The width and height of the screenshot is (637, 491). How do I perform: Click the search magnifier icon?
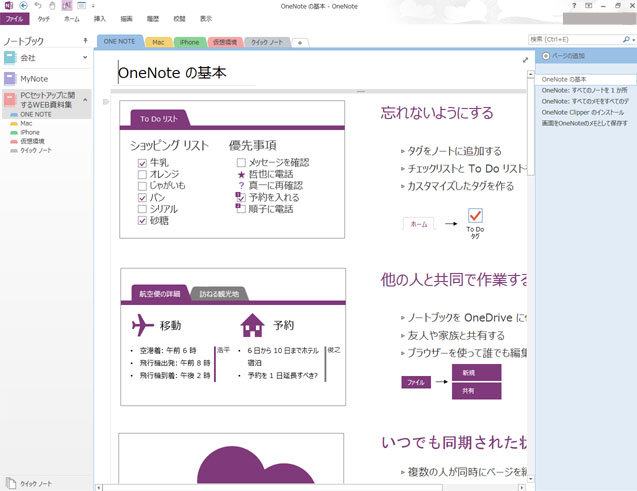626,39
